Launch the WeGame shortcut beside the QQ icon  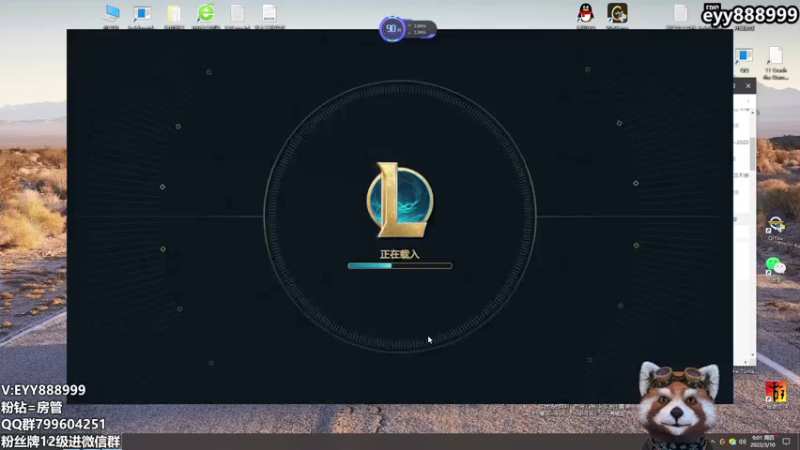[617, 14]
